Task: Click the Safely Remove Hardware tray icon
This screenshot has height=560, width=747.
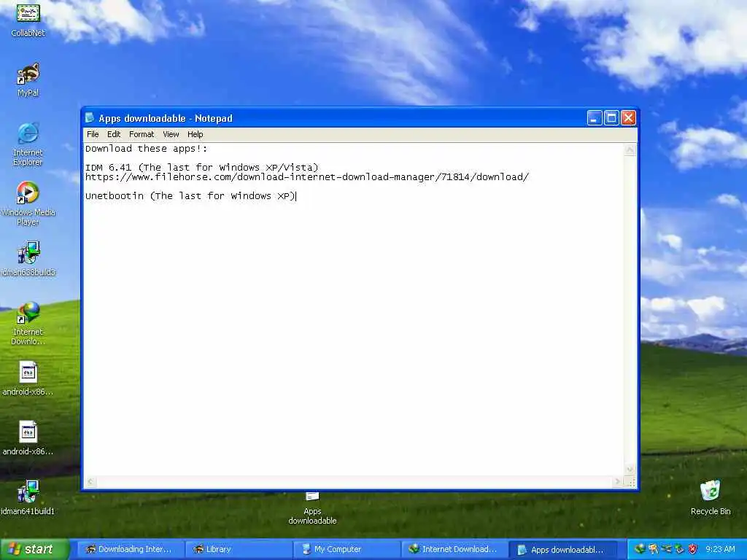Action: [679, 549]
